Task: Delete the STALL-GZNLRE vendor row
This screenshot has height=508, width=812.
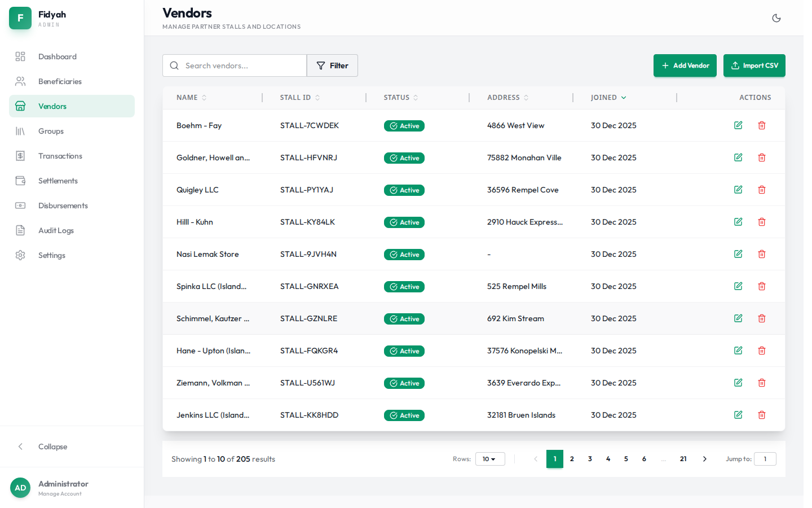Action: click(761, 318)
